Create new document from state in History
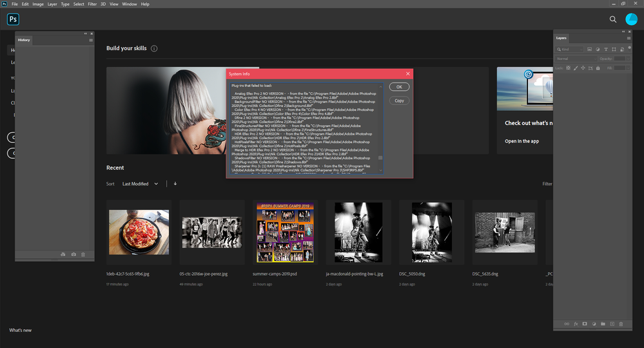This screenshot has width=644, height=348. tap(63, 255)
